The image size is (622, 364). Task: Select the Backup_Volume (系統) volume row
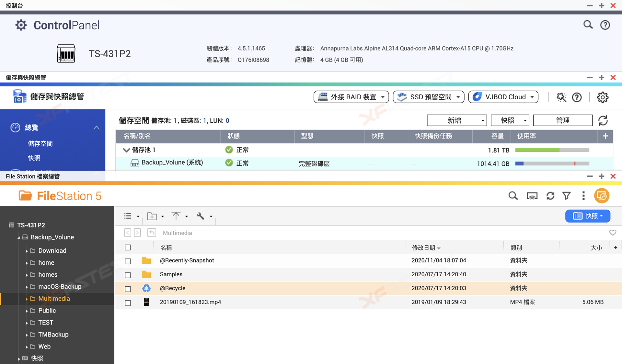tap(364, 163)
